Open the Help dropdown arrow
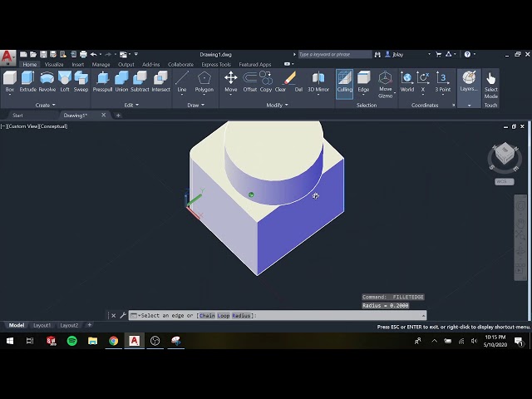The height and width of the screenshot is (399, 532). tap(475, 54)
